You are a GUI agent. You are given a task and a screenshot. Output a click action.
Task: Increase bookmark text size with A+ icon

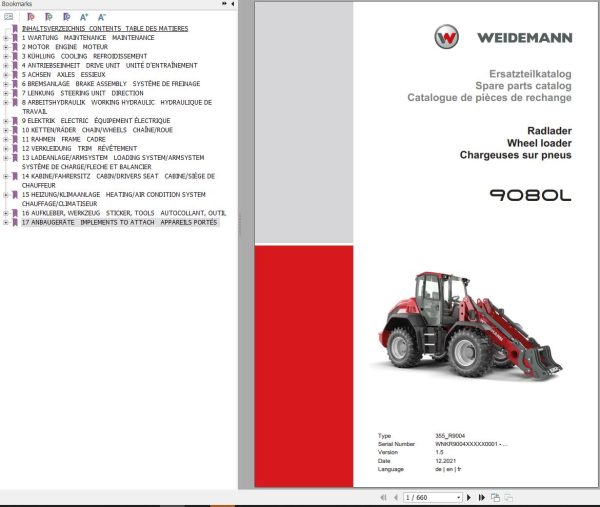click(84, 17)
